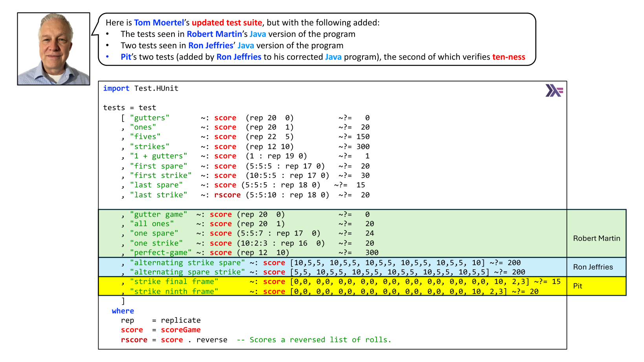Image resolution: width=644 pixels, height=362 pixels.
Task: Click "rscore" in the "last strike" row
Action: (227, 195)
